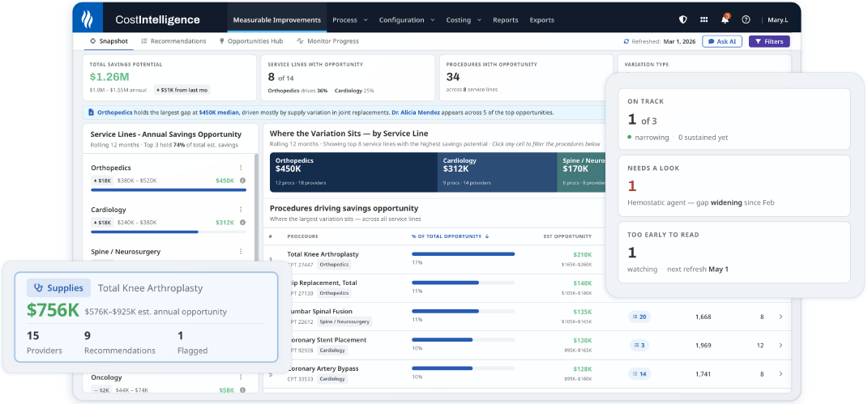Open the Opportunities Hub tab

tap(250, 41)
